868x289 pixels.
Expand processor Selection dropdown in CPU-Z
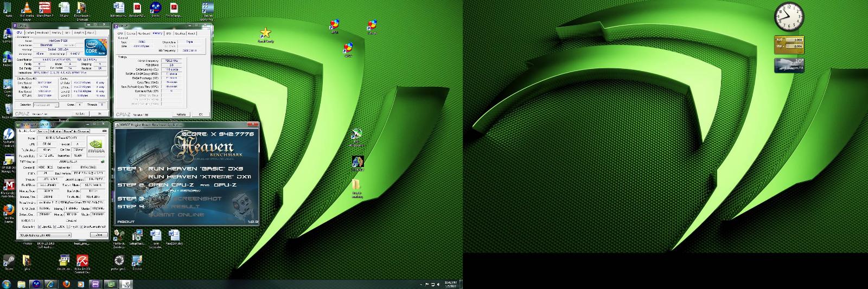46,105
